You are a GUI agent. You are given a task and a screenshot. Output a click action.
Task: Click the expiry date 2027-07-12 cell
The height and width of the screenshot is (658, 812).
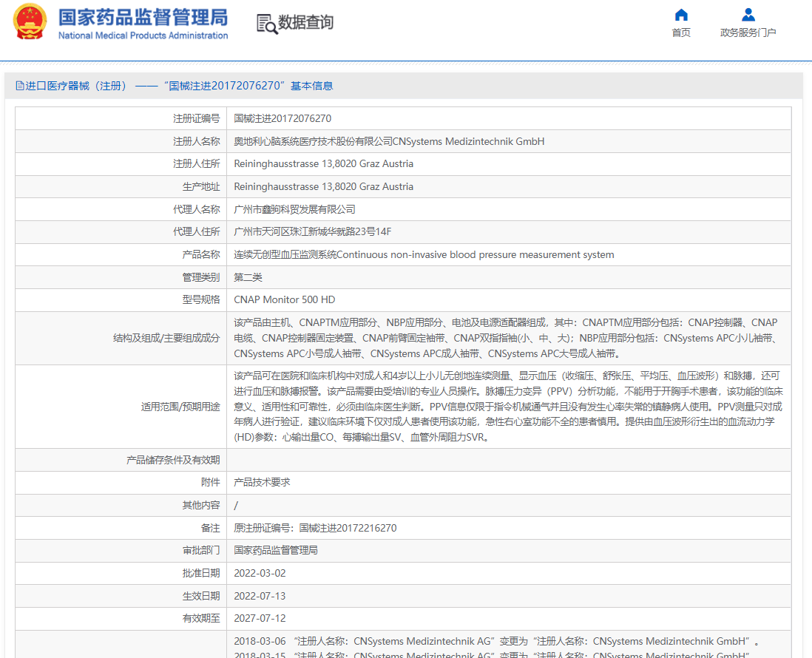(x=260, y=618)
